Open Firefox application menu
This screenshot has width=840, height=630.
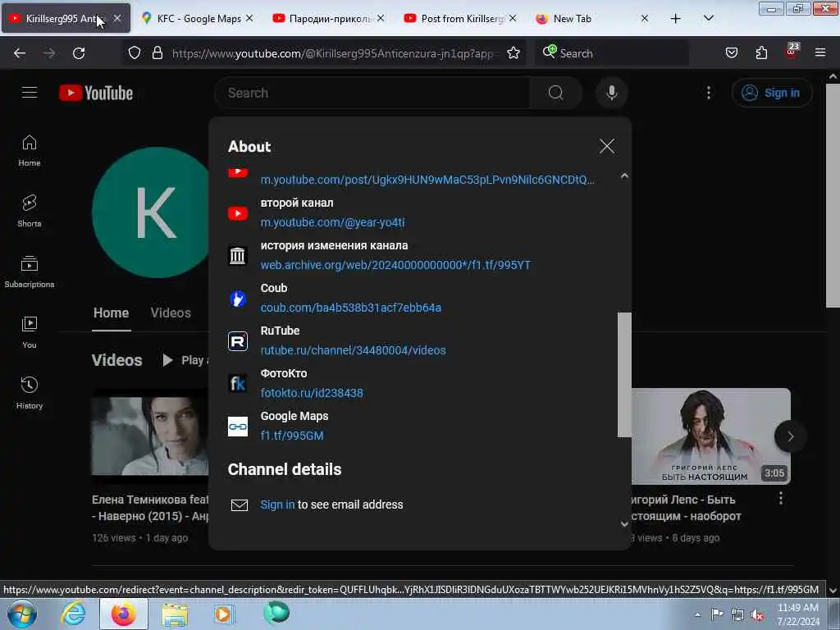pos(820,53)
